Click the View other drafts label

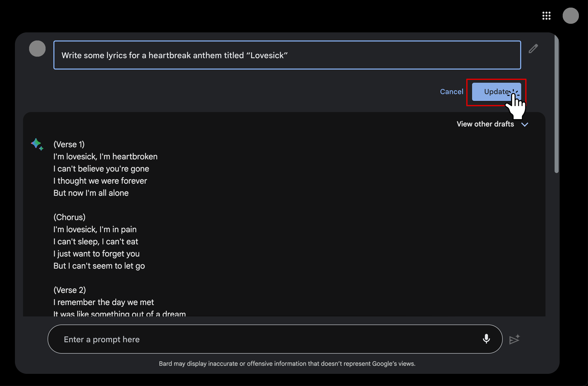(x=485, y=124)
